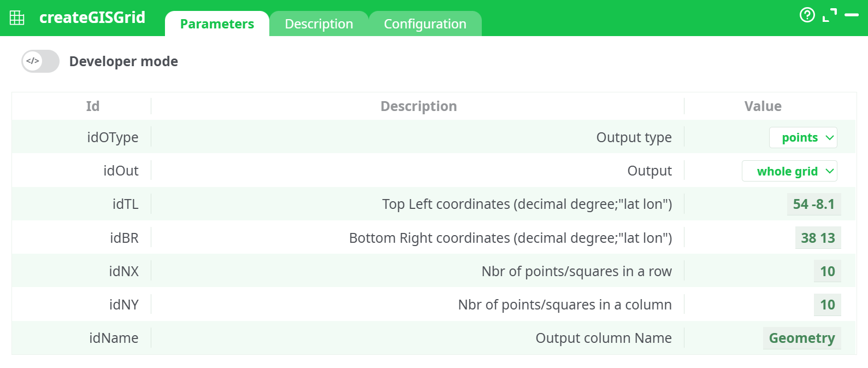Click the expand-to-fullscreen icon
This screenshot has width=868, height=368.
[x=831, y=15]
